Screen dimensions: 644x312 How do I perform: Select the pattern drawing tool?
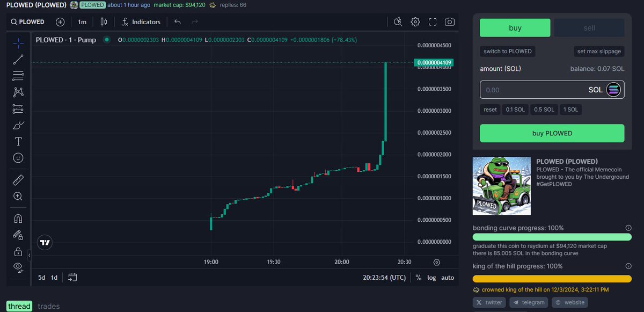[x=18, y=92]
